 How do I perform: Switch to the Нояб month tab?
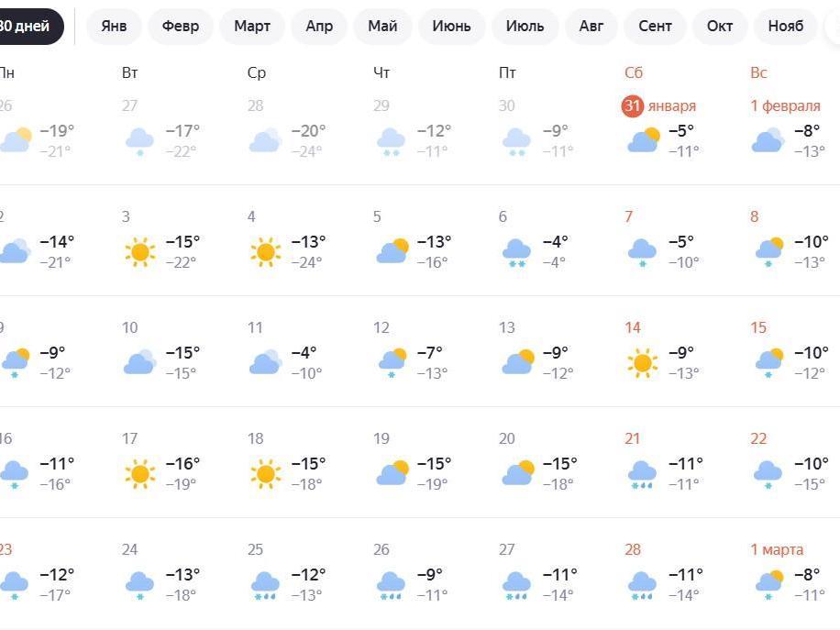coord(786,27)
